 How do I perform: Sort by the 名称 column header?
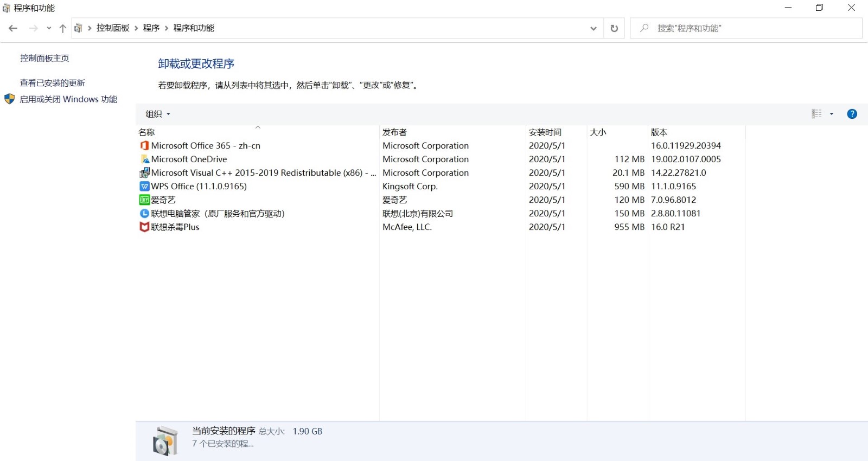pos(258,132)
